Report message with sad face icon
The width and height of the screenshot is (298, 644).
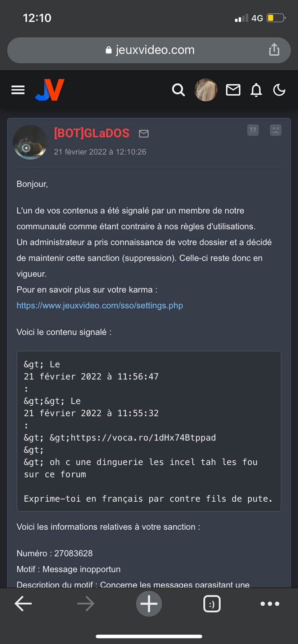pos(276,130)
